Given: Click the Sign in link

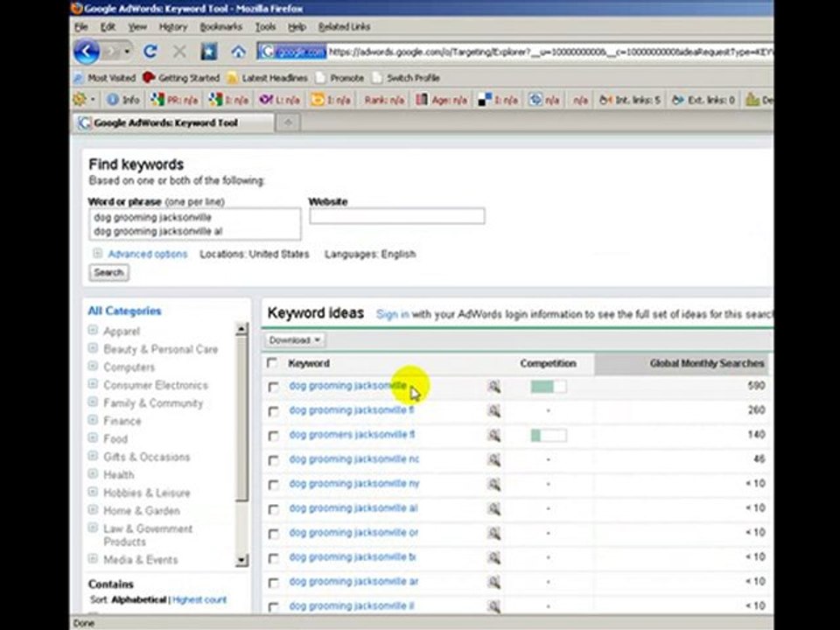Looking at the screenshot, I should click(393, 314).
